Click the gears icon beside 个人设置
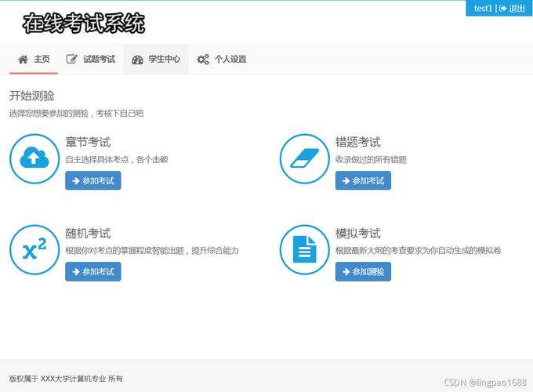Image resolution: width=533 pixels, height=392 pixels. (x=203, y=60)
